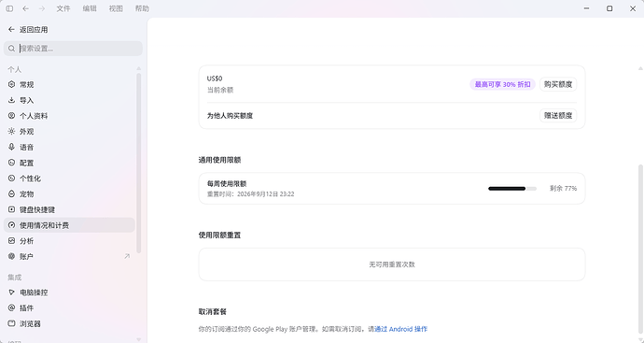Image resolution: width=644 pixels, height=343 pixels.
Task: Go back with the left arrow icon
Action: pyautogui.click(x=25, y=8)
